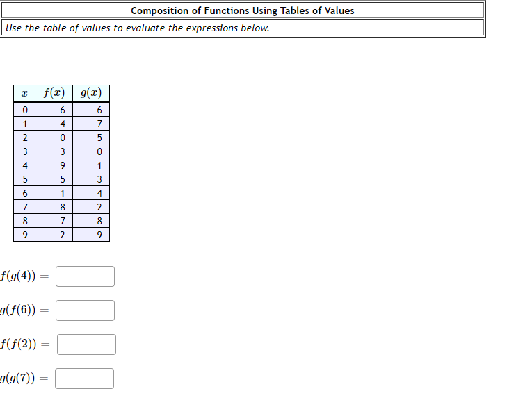Click the f(x) value 4 in row x=1

pyautogui.click(x=63, y=124)
